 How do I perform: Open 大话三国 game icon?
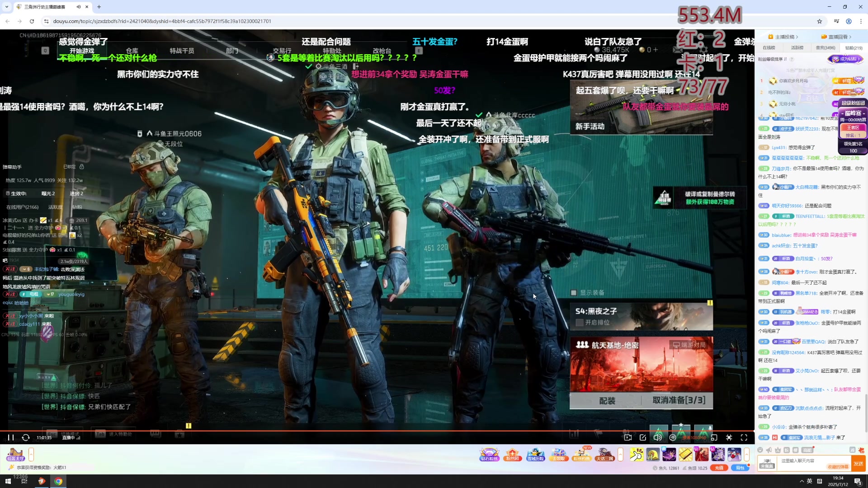tap(604, 455)
